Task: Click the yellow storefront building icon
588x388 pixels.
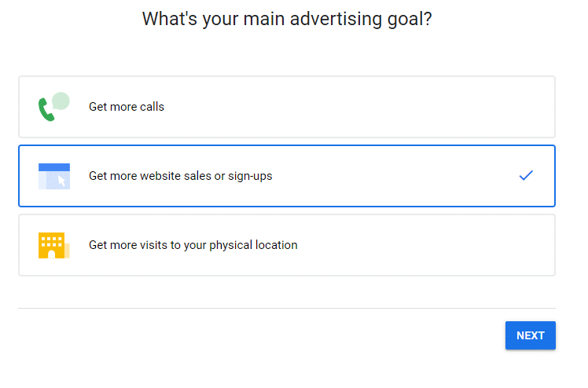Action: click(x=51, y=245)
